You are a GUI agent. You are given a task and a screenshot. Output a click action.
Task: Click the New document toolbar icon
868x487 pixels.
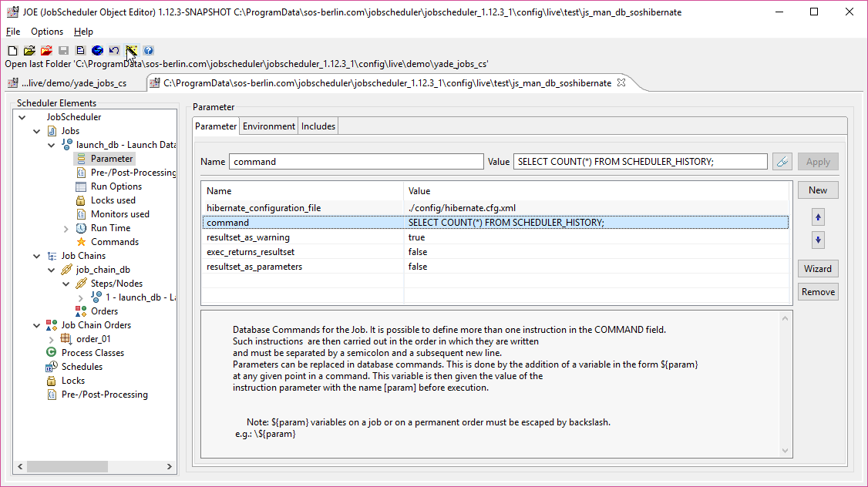click(12, 50)
